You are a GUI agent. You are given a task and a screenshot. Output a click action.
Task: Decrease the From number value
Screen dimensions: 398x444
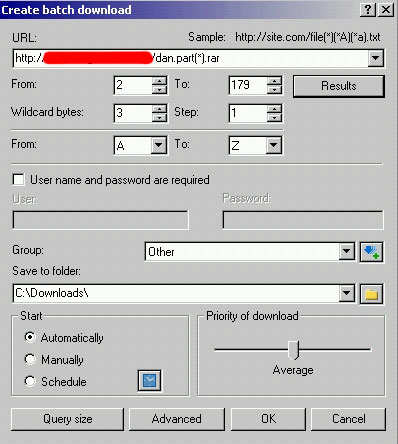159,89
